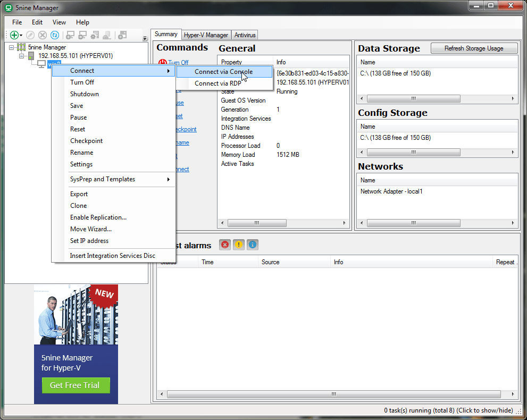Open the toolbar overflow options arrow
Screen dimensions: 527x420
click(x=145, y=38)
